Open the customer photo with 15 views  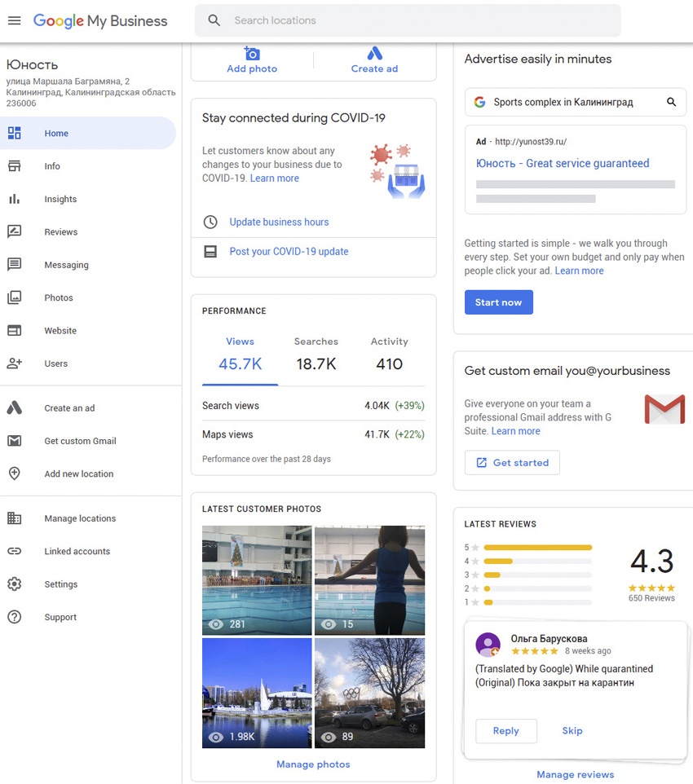(370, 580)
